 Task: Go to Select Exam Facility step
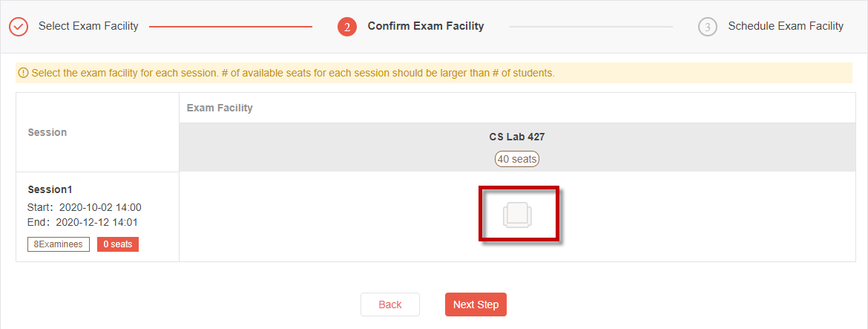click(88, 26)
